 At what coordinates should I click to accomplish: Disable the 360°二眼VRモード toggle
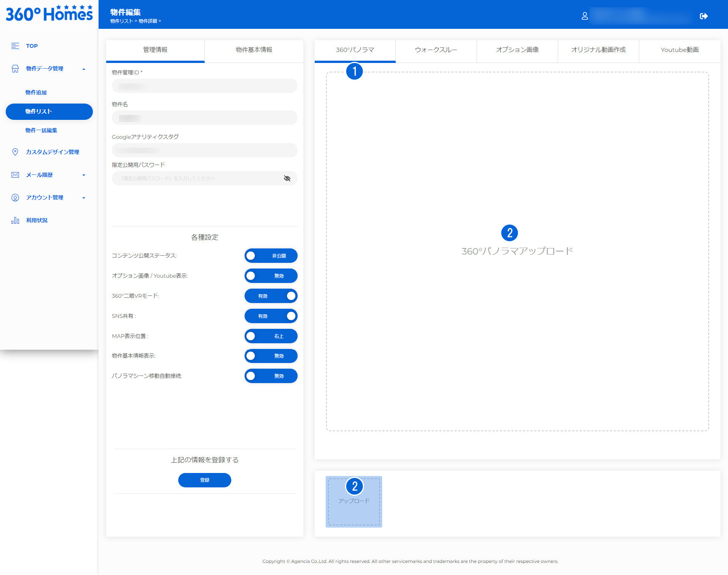[x=271, y=296]
